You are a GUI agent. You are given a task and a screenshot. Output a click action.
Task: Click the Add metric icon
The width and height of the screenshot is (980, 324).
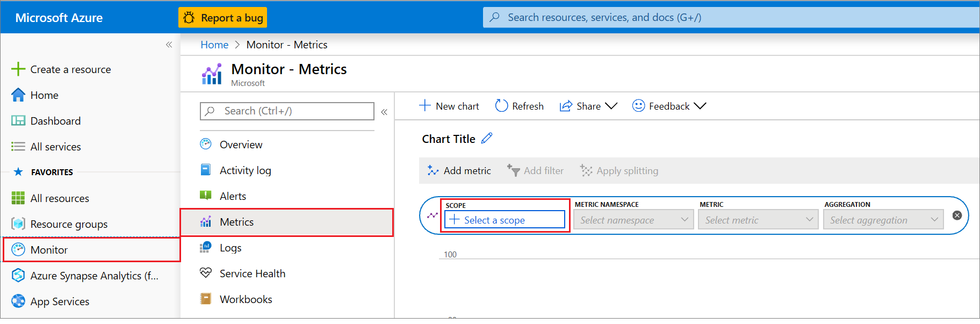point(433,171)
